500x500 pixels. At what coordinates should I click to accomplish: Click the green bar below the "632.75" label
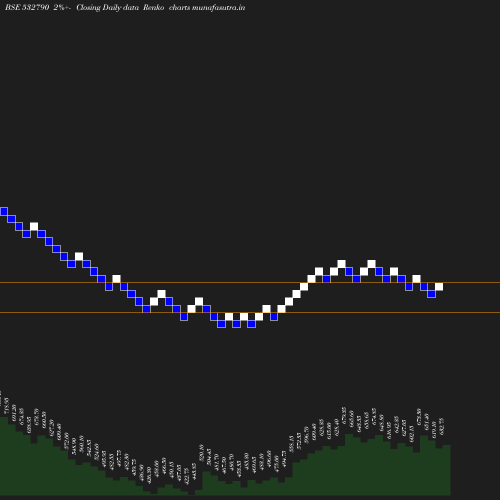(x=447, y=470)
